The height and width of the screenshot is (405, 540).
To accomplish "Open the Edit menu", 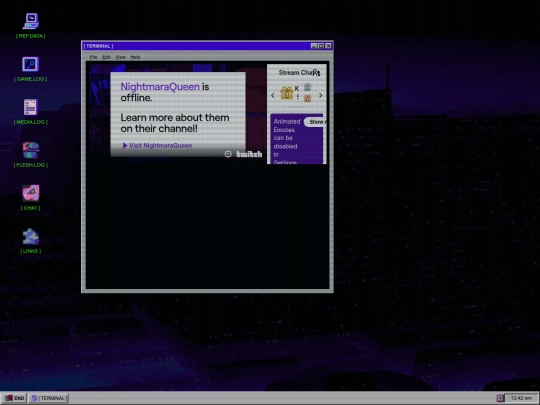I will click(x=106, y=57).
